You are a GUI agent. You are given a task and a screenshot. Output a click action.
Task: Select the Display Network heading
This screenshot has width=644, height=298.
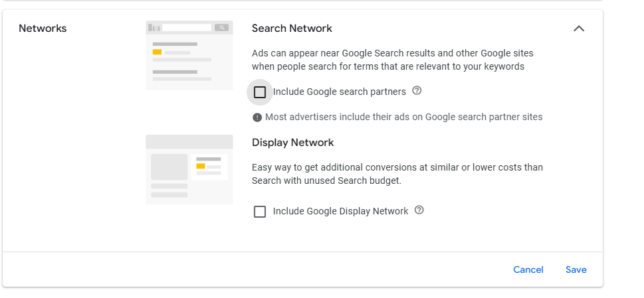point(292,143)
